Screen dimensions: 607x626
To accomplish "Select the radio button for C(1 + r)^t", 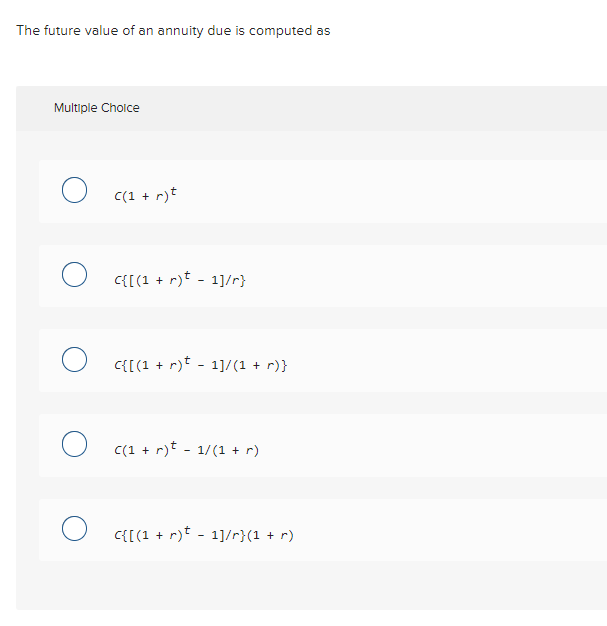I will coord(73,191).
